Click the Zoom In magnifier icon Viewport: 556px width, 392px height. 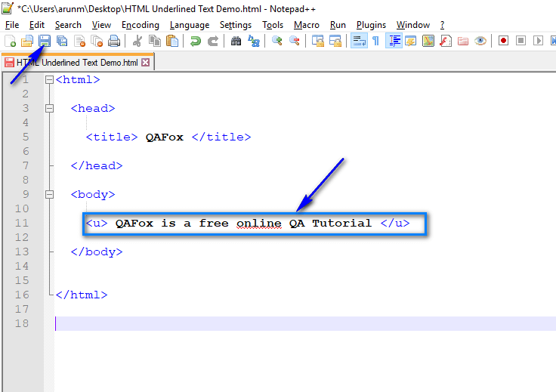coord(276,41)
